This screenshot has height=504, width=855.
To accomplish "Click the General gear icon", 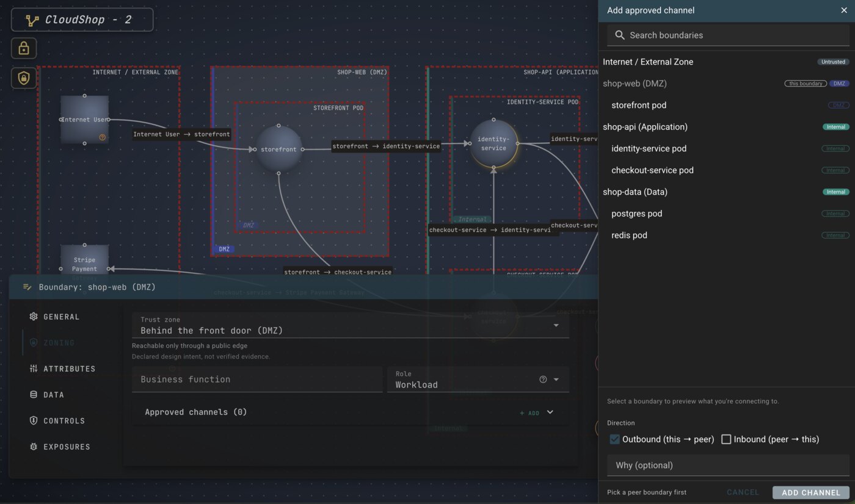I will (34, 317).
